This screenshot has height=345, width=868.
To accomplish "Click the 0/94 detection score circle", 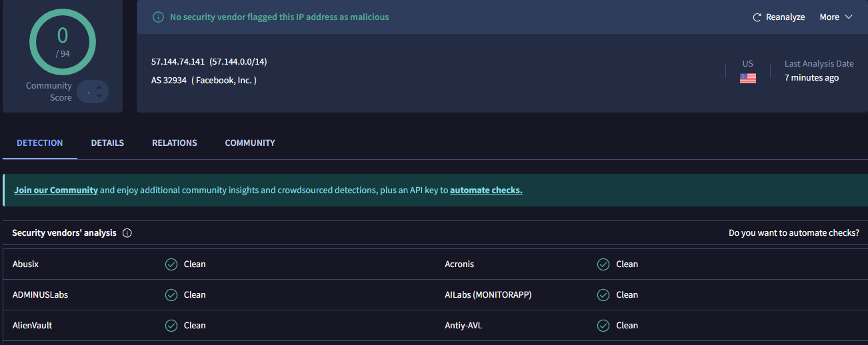I will [x=63, y=41].
